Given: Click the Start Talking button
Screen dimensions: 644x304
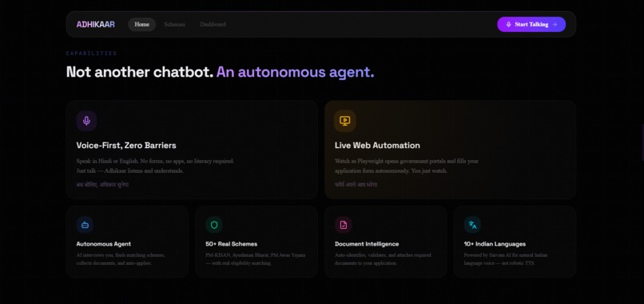Looking at the screenshot, I should [531, 24].
